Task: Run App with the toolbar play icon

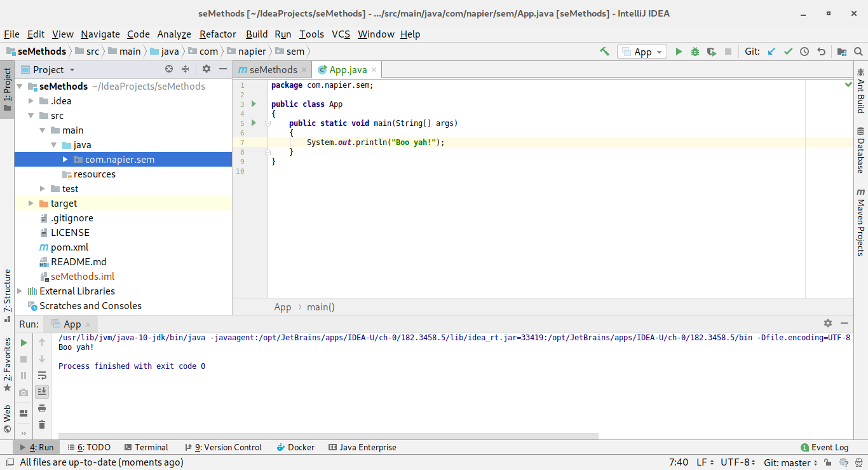Action: pyautogui.click(x=679, y=52)
